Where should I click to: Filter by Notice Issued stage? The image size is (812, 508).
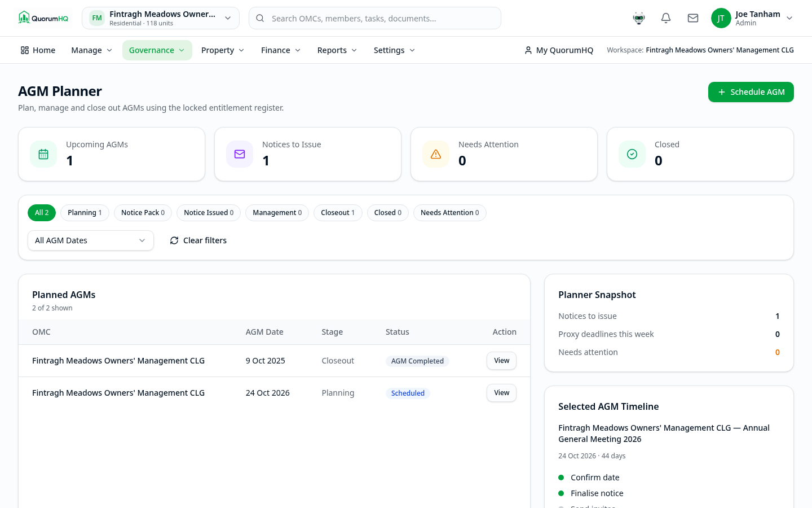point(209,213)
